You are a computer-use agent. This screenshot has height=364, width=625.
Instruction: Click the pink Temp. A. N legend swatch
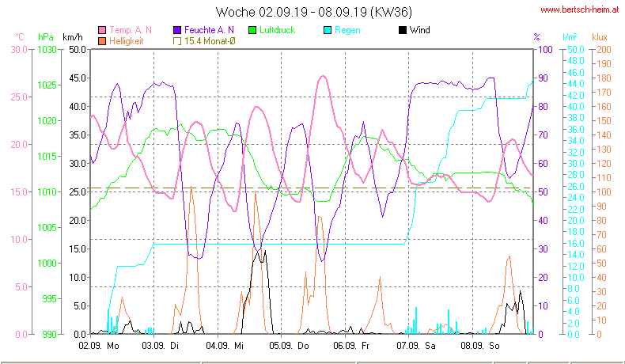pos(102,30)
